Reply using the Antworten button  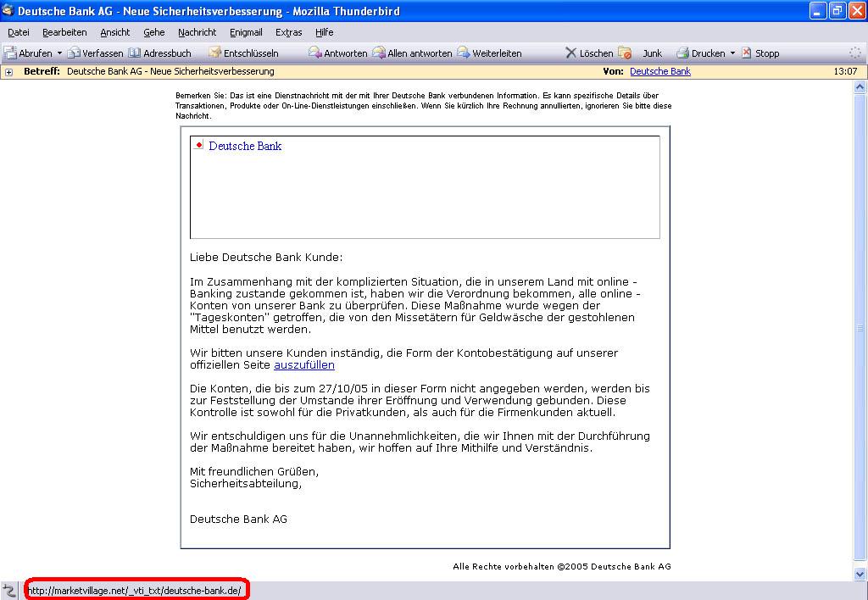click(x=338, y=53)
